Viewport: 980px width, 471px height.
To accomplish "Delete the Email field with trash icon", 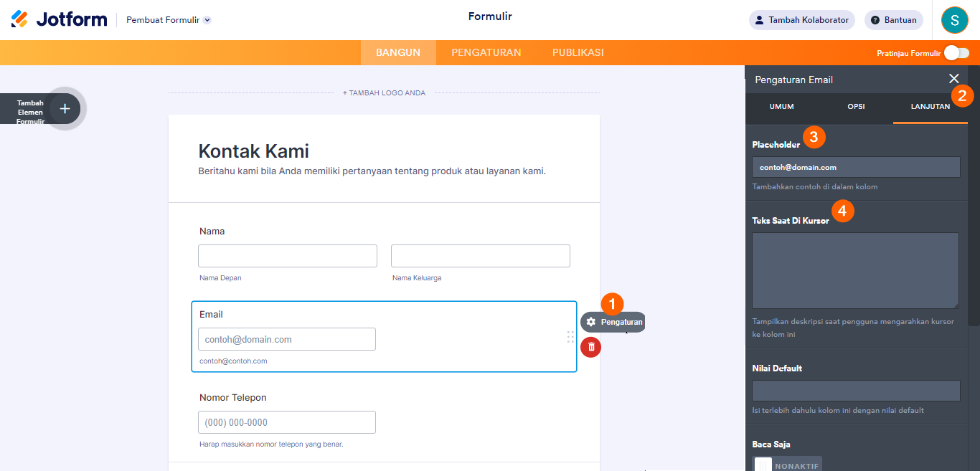I will click(x=590, y=347).
